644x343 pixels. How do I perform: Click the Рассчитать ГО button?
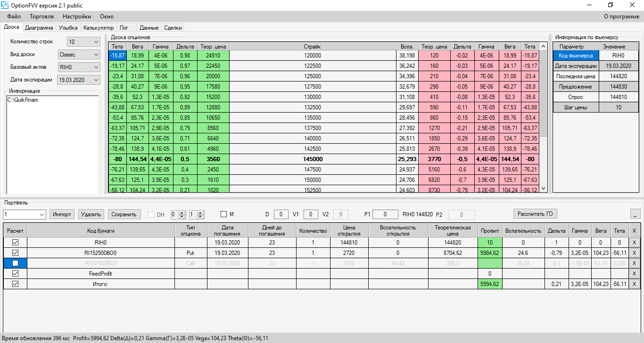(535, 214)
